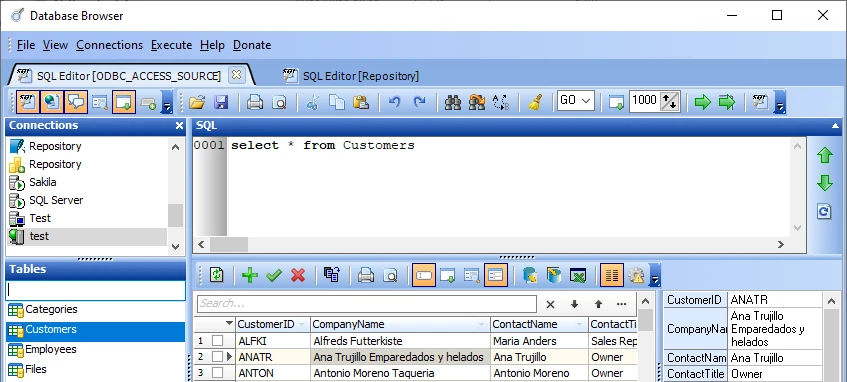Open ContactName column filter dropdown
The image size is (847, 382).
click(x=580, y=324)
